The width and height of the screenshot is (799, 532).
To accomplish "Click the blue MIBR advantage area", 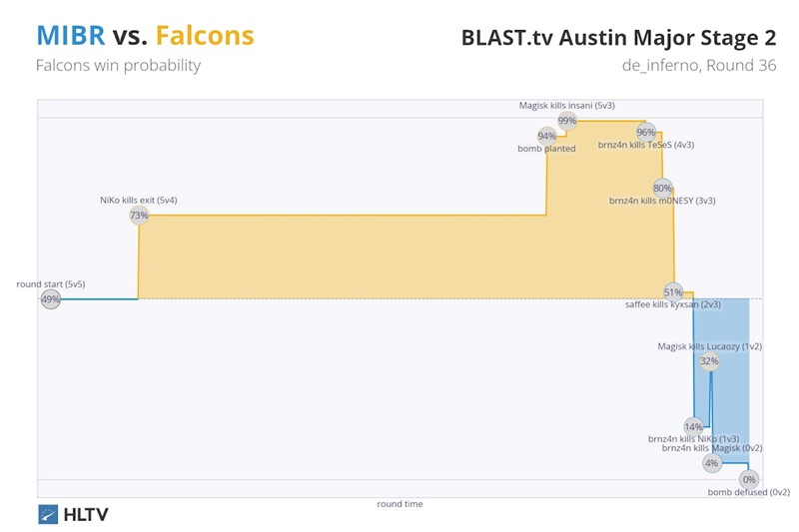I will tap(729, 399).
